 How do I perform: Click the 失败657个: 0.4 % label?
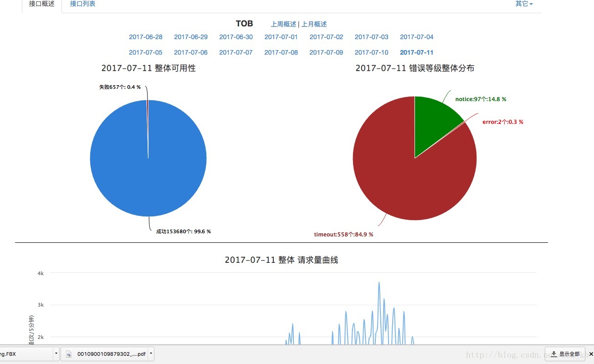point(120,87)
